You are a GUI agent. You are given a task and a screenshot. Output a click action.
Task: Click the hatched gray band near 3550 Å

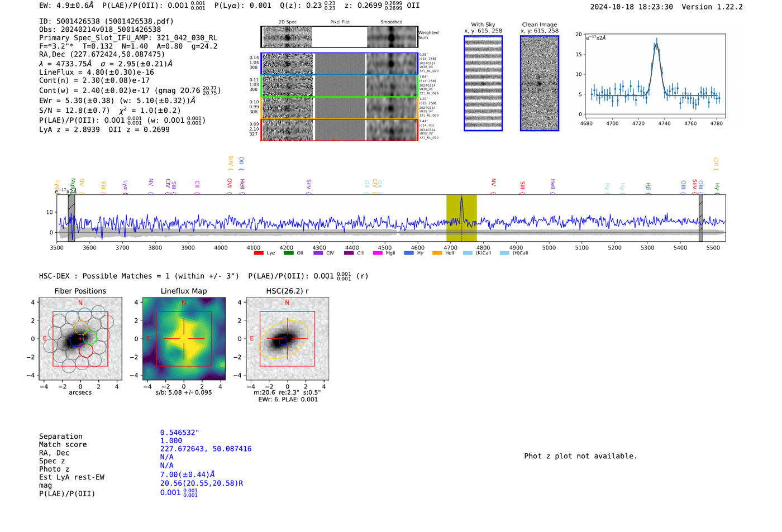pyautogui.click(x=71, y=218)
